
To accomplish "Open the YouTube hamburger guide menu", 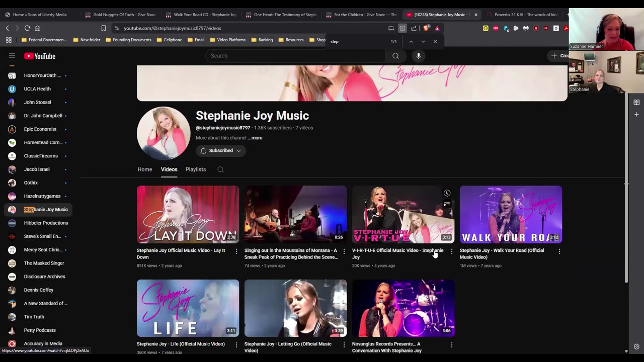I will (12, 56).
